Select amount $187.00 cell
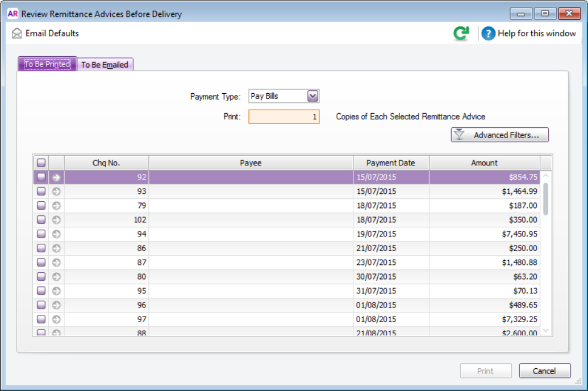588x391 pixels. 485,206
